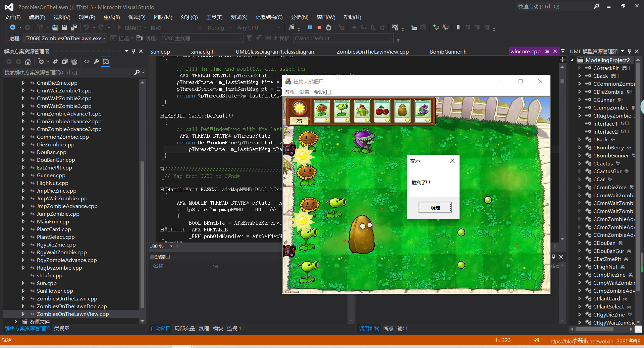The image size is (644, 348).
Task: Select the Peashooter seed card in the game
Action: pos(342,111)
